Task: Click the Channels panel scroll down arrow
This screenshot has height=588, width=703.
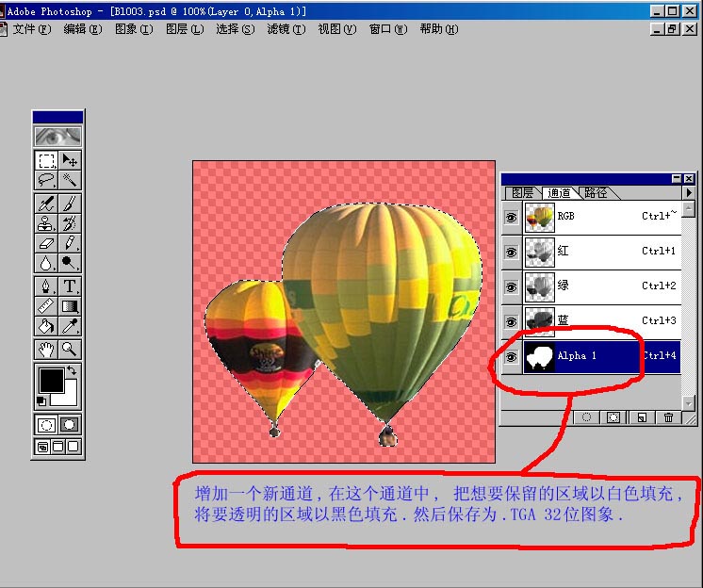Action: tap(688, 403)
